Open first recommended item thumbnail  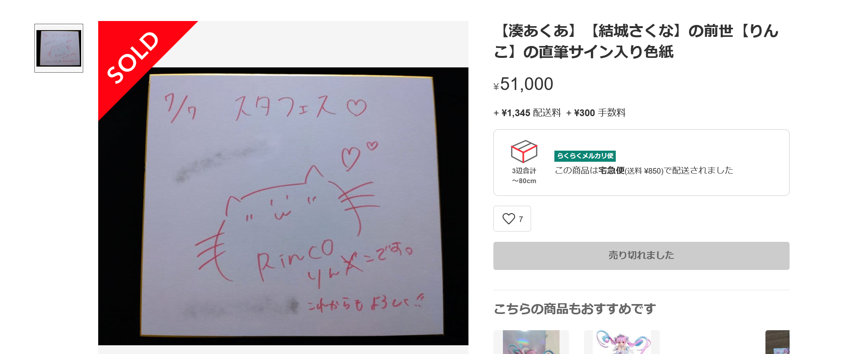tap(531, 342)
